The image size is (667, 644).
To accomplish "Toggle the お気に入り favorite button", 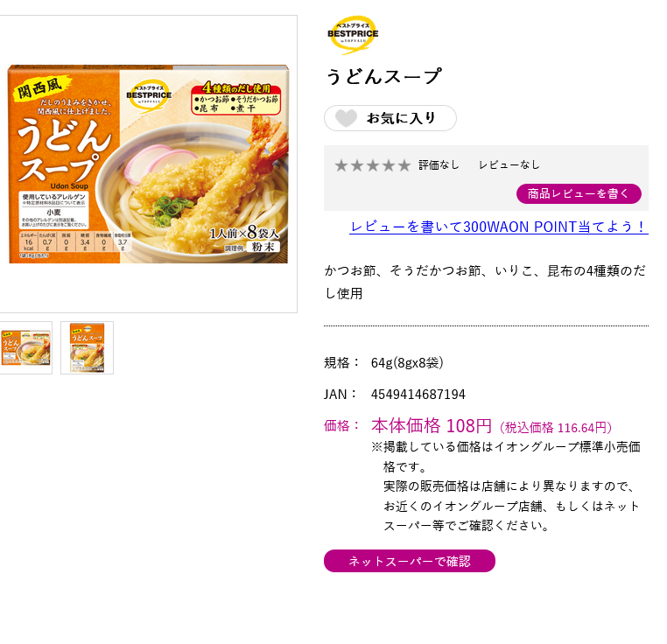I will pos(390,118).
